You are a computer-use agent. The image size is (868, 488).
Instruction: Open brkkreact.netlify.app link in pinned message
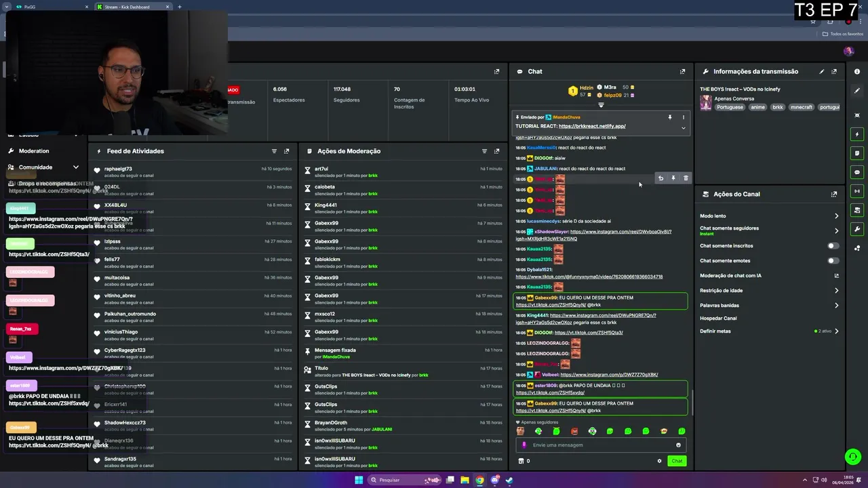coord(592,126)
